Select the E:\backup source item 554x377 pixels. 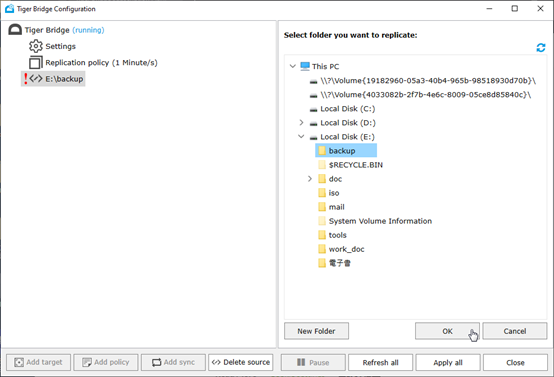tap(64, 78)
